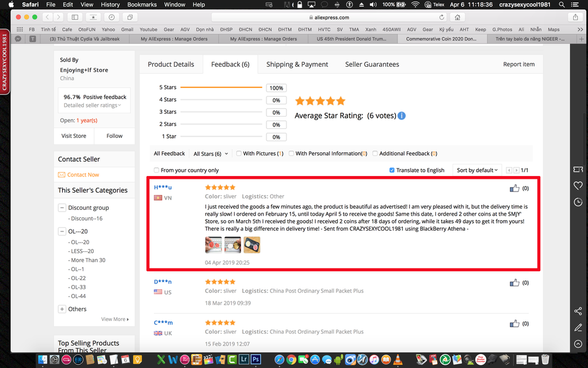
Task: Tick the Additional Feedback checkbox
Action: pyautogui.click(x=374, y=153)
